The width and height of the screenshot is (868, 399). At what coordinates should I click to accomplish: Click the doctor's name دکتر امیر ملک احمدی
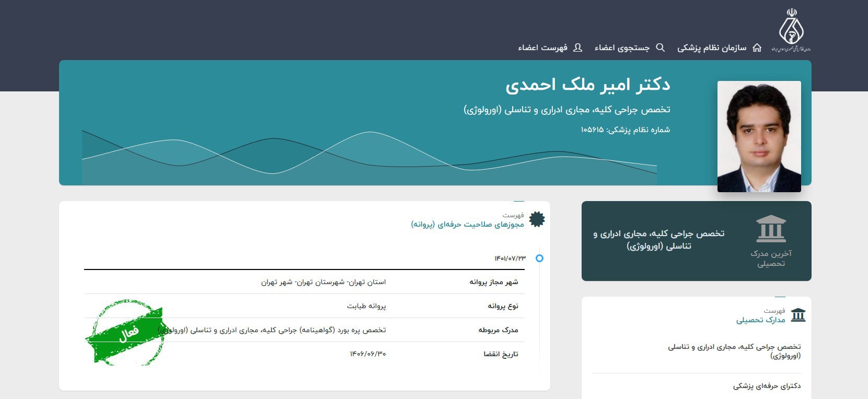pyautogui.click(x=587, y=85)
